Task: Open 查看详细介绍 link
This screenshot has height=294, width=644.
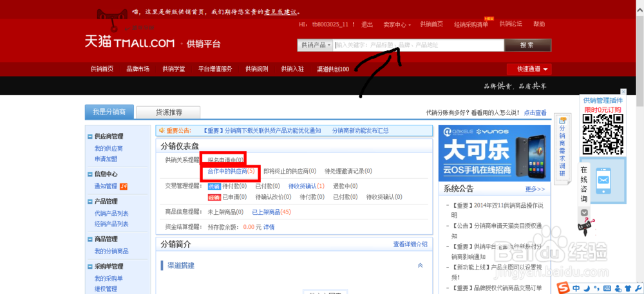Action: click(410, 244)
